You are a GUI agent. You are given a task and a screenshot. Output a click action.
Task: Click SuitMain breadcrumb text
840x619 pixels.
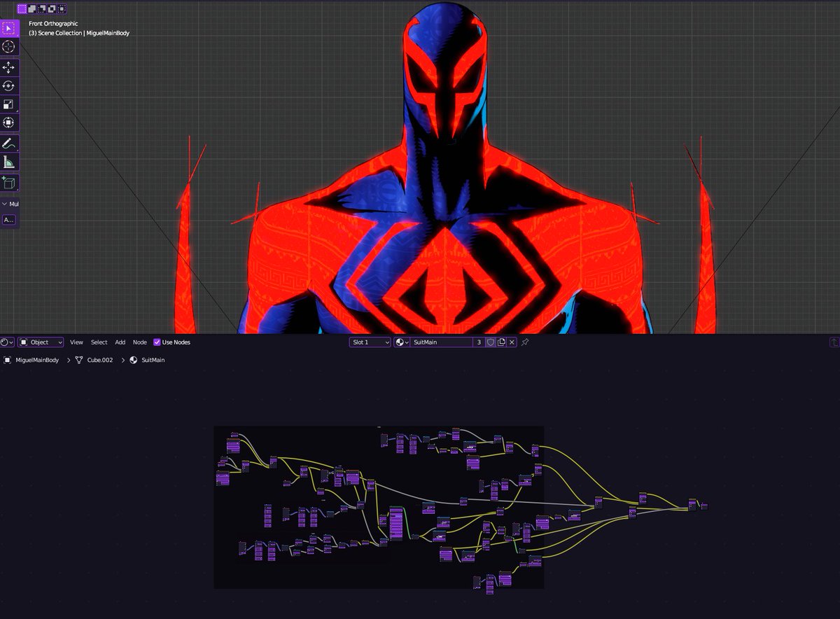point(153,360)
